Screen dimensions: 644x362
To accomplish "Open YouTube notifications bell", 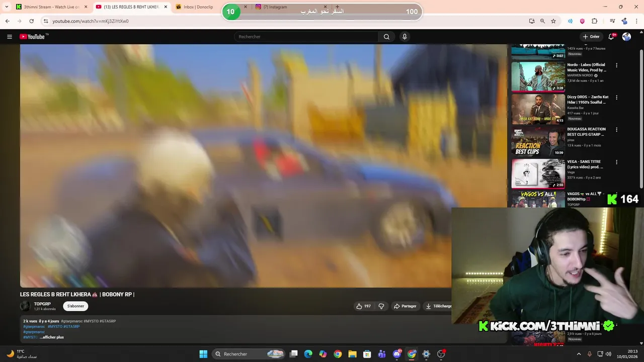I will pos(611,37).
